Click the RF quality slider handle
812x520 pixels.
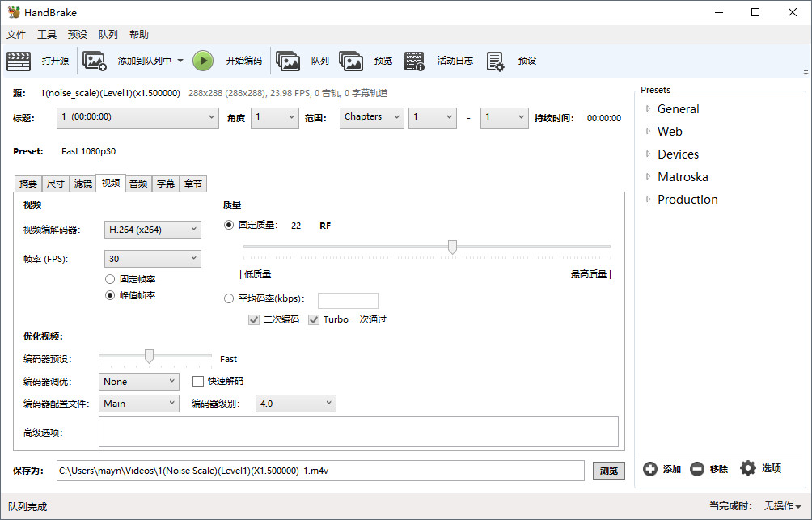click(452, 247)
